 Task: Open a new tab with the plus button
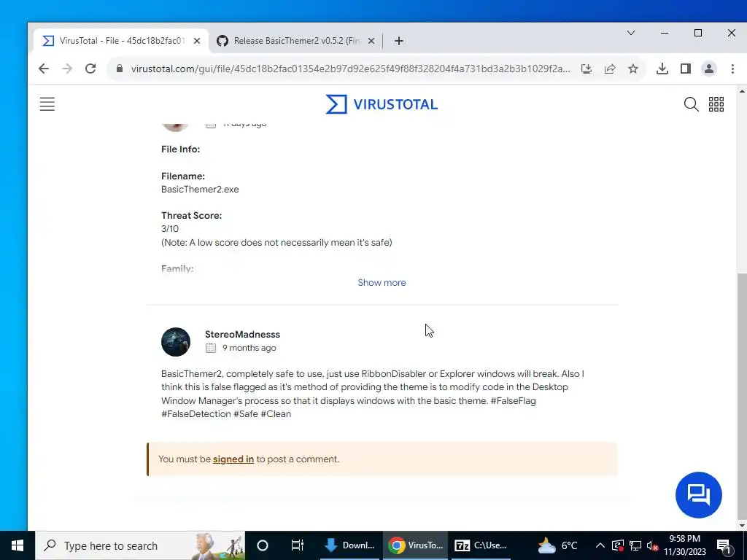click(x=399, y=41)
